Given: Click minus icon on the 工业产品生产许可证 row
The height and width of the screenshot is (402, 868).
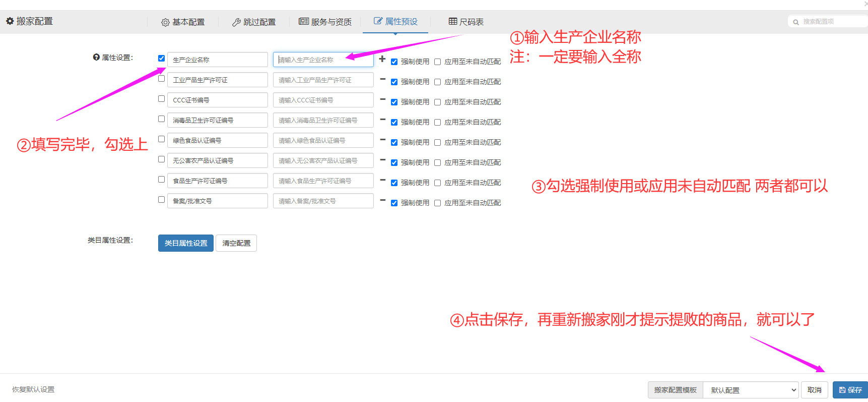Looking at the screenshot, I should coord(382,79).
